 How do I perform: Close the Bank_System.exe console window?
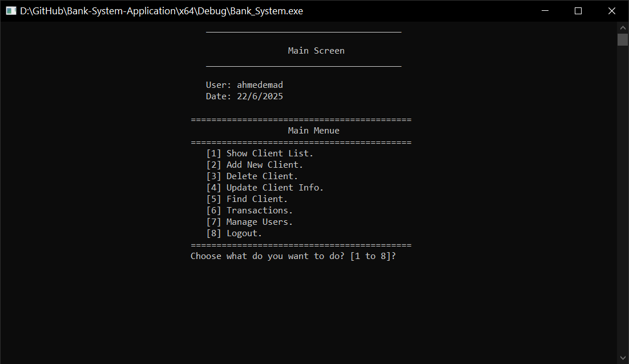point(612,11)
